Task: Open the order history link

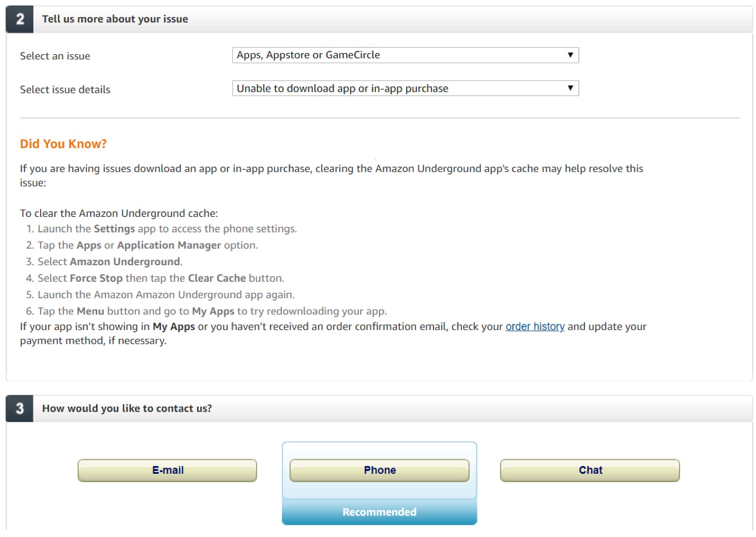Action: tap(535, 327)
